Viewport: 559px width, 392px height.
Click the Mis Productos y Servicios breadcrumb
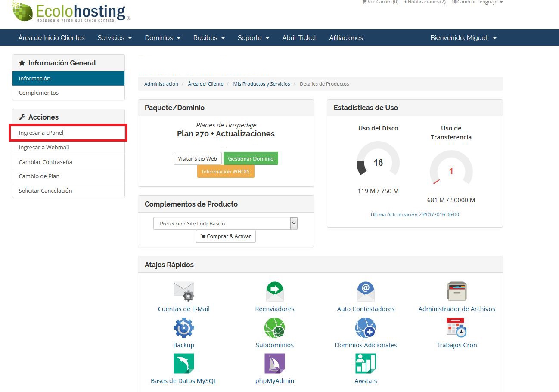(x=261, y=84)
